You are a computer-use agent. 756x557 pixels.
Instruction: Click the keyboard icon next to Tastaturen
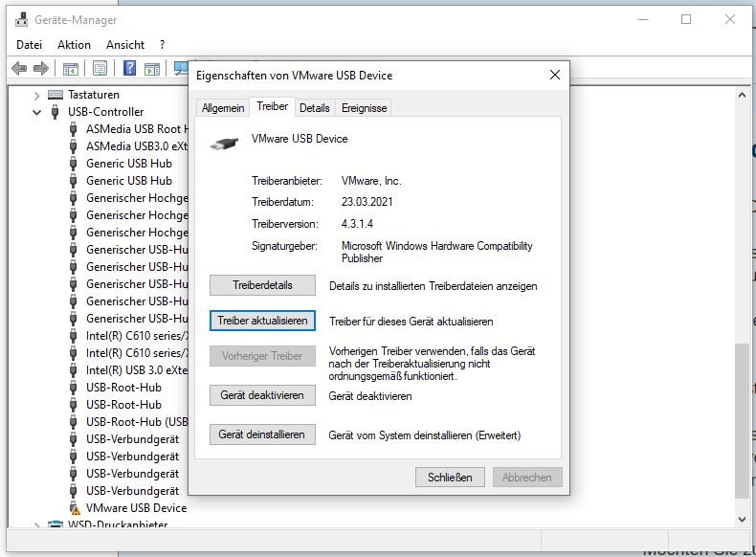(56, 95)
